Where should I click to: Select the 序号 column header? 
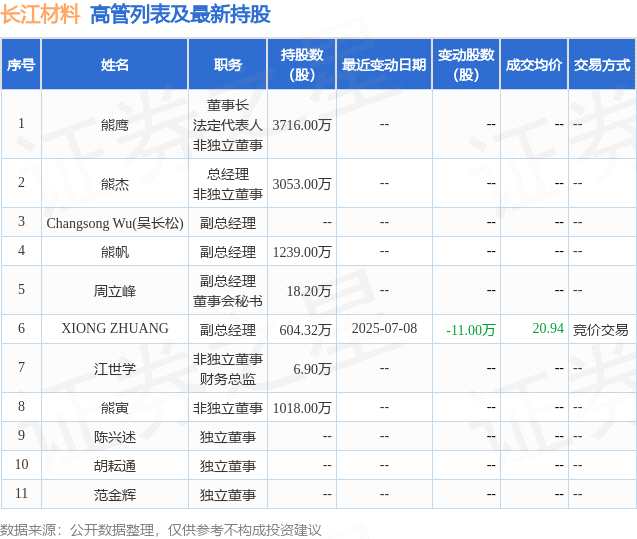pyautogui.click(x=21, y=65)
